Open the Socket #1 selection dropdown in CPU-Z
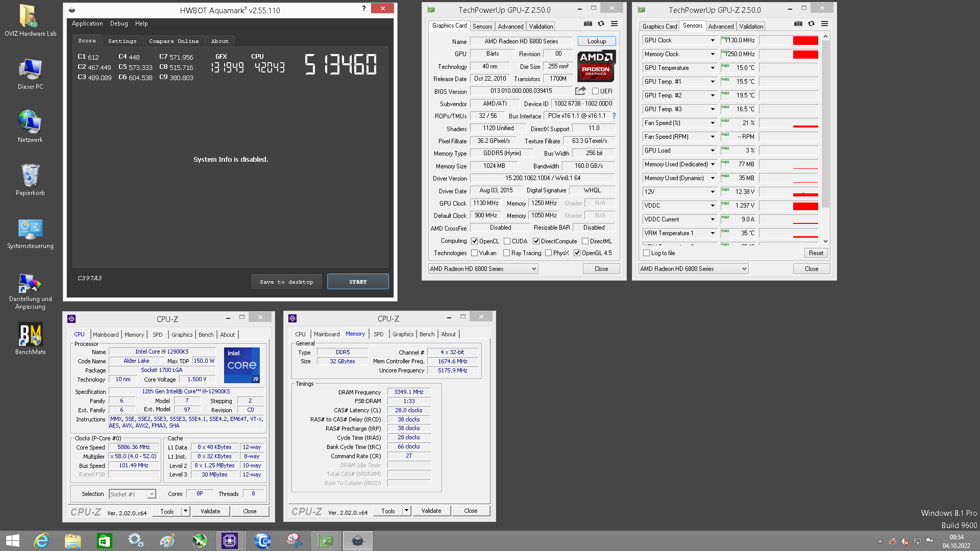 (x=132, y=494)
